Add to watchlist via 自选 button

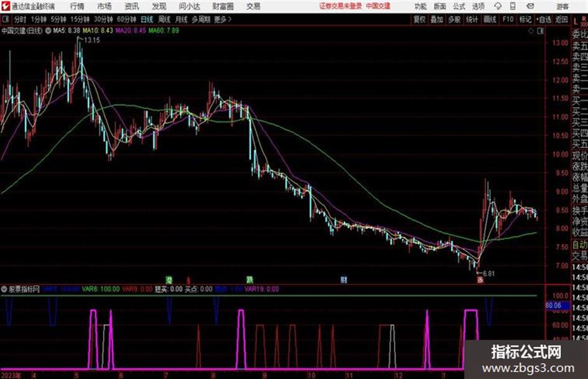(543, 19)
